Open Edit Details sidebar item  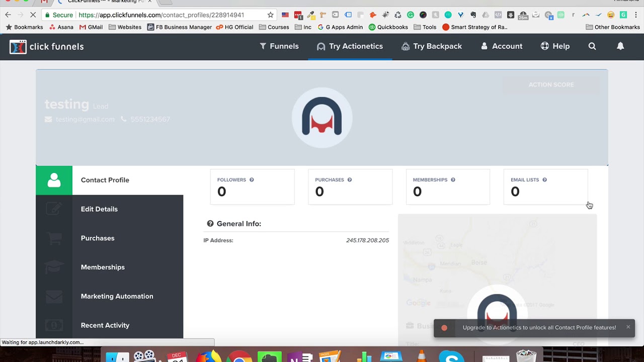point(110,209)
